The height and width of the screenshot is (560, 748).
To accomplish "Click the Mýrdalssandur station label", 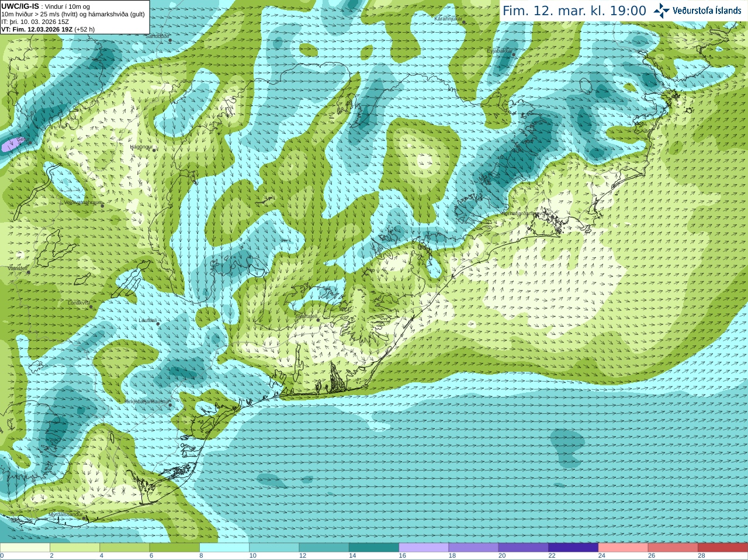I will pos(65,514).
